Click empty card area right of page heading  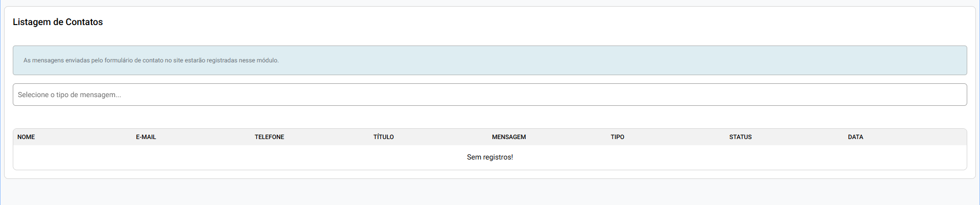tap(510, 22)
